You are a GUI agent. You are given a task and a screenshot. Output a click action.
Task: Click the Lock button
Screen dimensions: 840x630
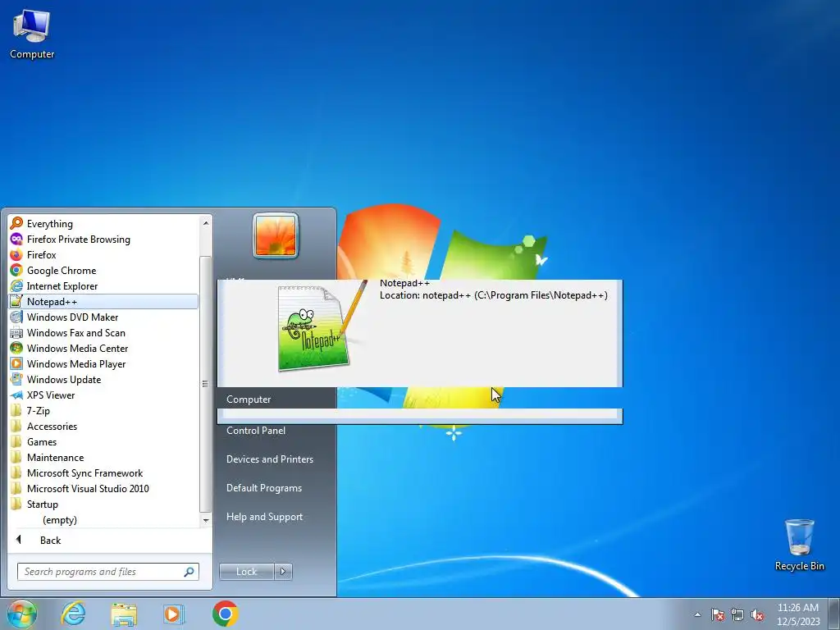pos(246,572)
